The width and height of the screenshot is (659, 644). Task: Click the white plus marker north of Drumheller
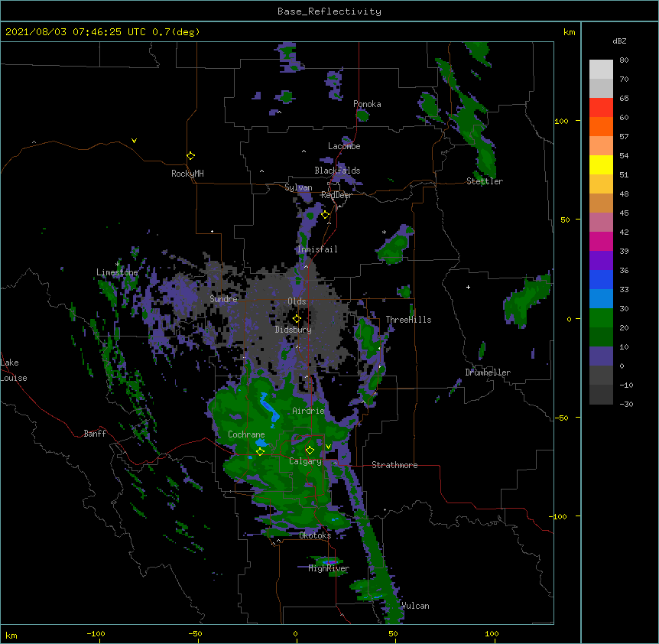click(468, 287)
